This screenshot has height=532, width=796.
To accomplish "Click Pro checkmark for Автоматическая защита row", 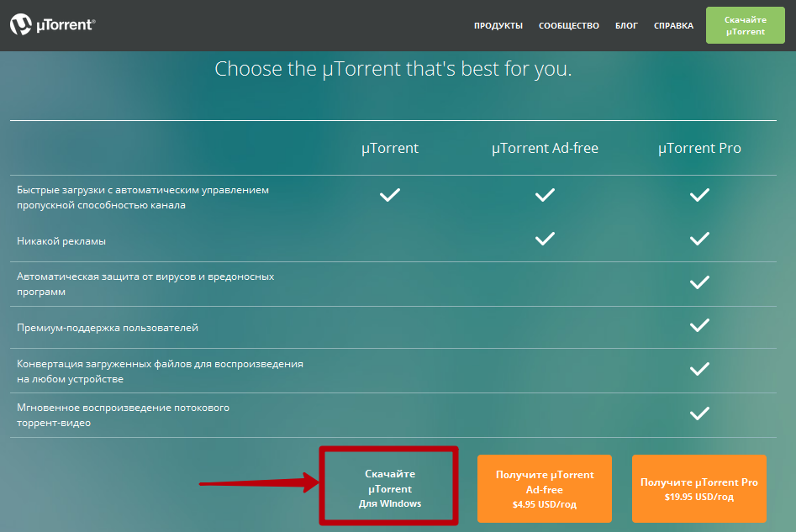I will pos(699,282).
